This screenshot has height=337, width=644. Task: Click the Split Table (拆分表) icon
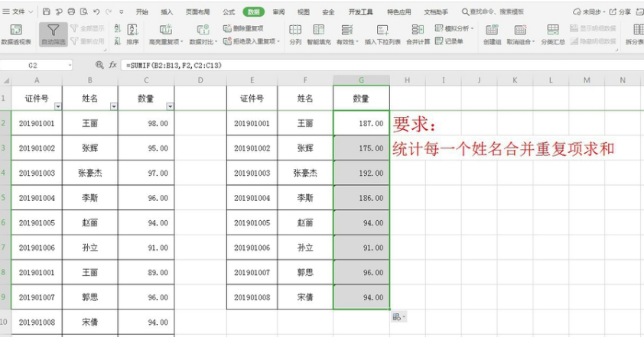pos(638,30)
